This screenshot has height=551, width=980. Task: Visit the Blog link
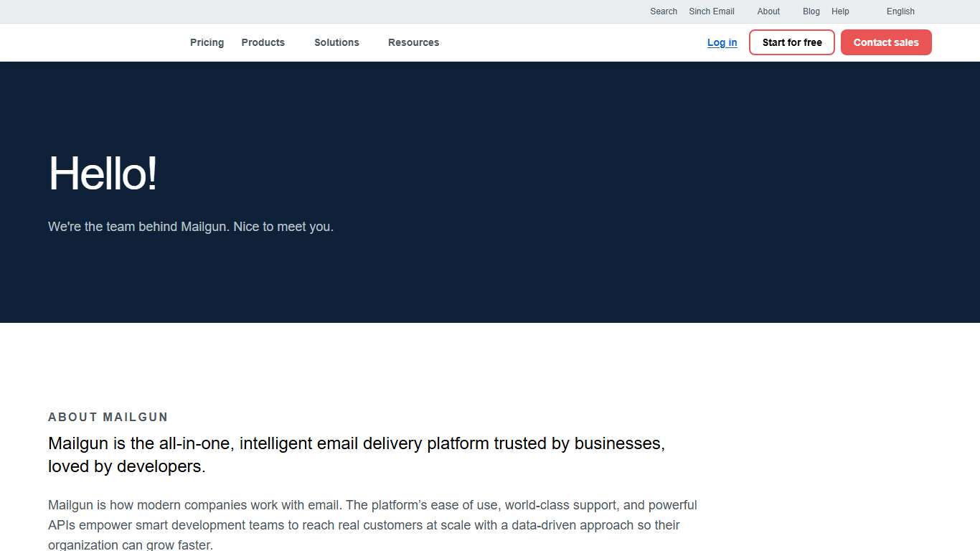[811, 11]
